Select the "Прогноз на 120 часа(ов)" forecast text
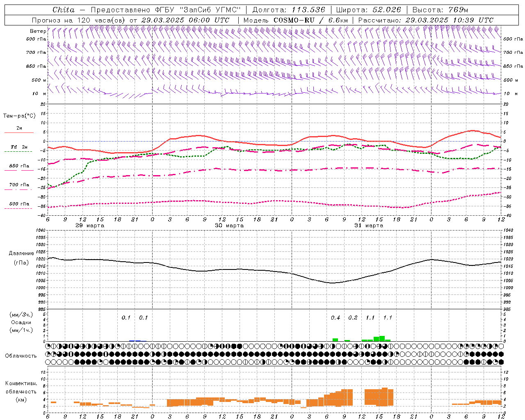Viewport: 525px width, 420px height. (79, 20)
